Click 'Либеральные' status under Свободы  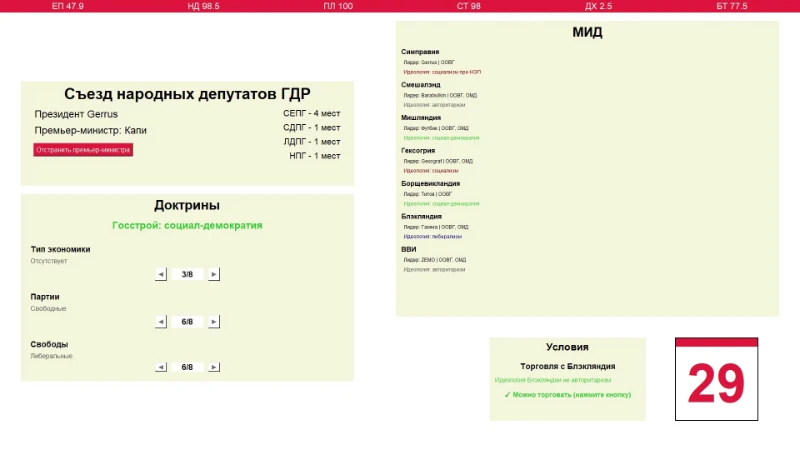tap(52, 356)
